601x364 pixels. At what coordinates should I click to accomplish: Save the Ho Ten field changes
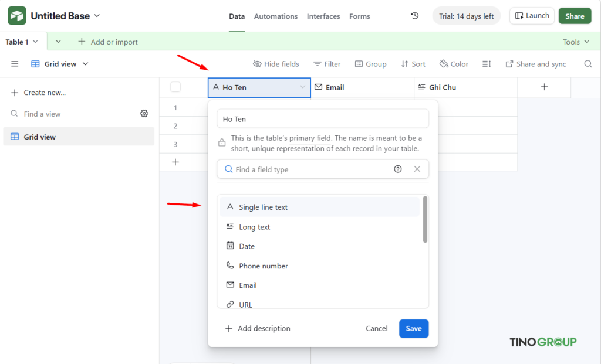point(414,329)
